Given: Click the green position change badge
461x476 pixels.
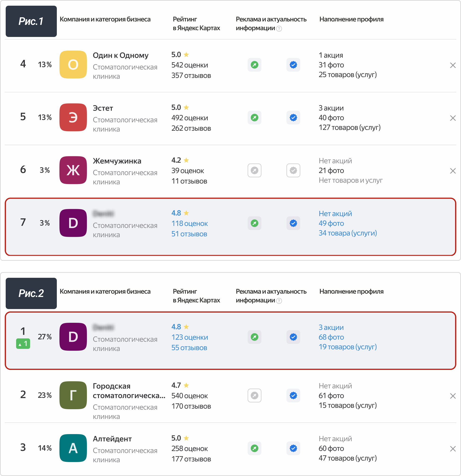Looking at the screenshot, I should click(x=23, y=344).
